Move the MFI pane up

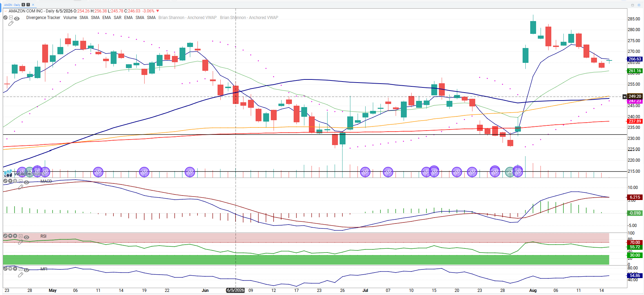pyautogui.click(x=15, y=268)
